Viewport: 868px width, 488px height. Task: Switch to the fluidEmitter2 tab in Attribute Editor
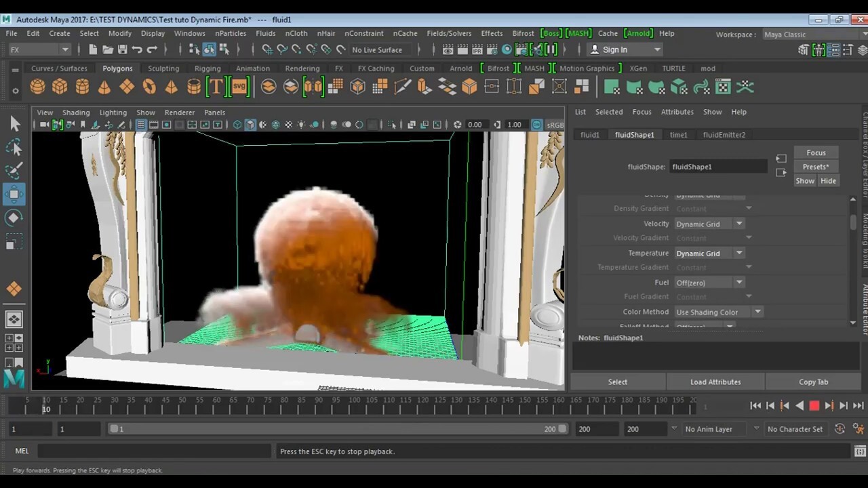(724, 135)
